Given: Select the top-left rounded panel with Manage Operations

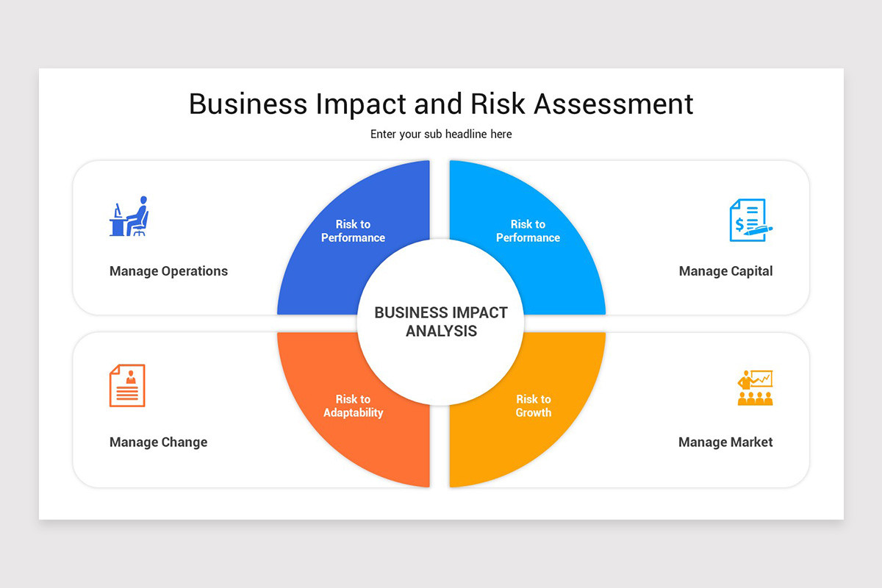Looking at the screenshot, I should coord(184,237).
